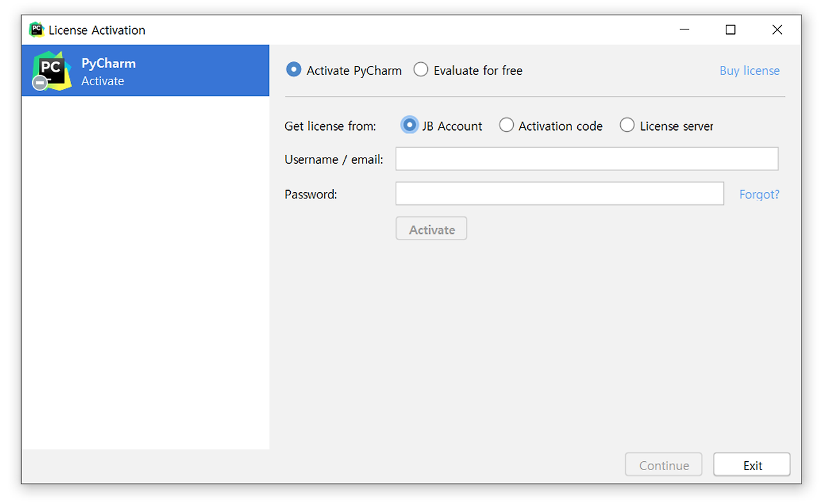
Task: Open the Buy license link
Action: [750, 70]
